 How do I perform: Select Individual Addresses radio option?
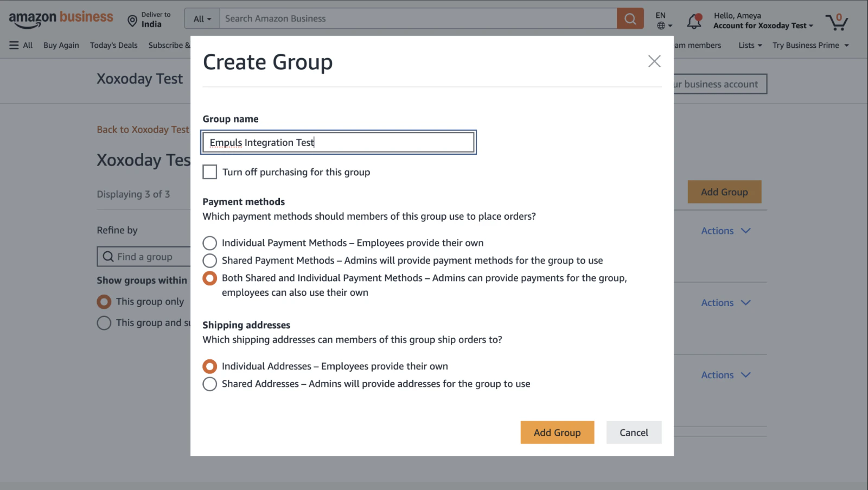(209, 366)
